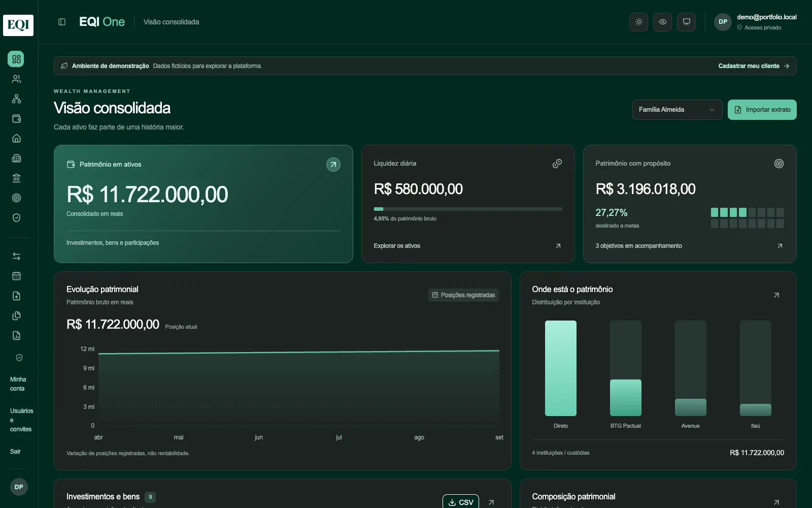Open the house icon in sidebar
The width and height of the screenshot is (812, 508).
coord(16,138)
